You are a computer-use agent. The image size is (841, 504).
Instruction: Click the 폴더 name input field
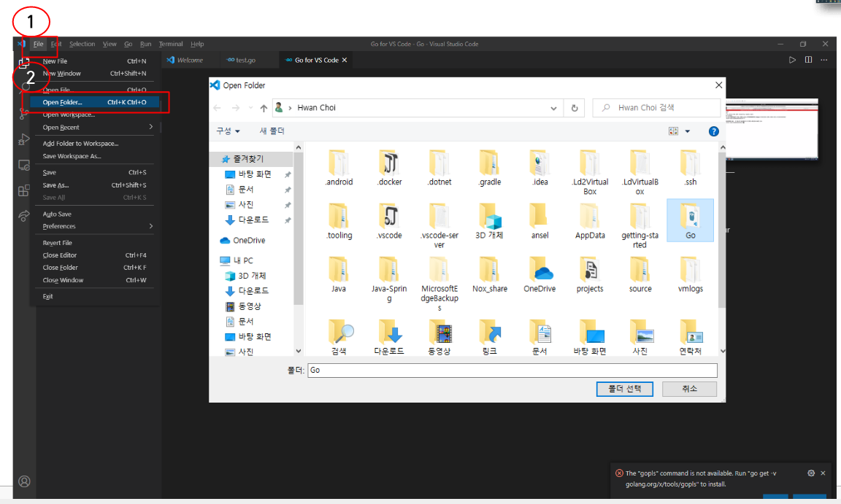pos(512,370)
